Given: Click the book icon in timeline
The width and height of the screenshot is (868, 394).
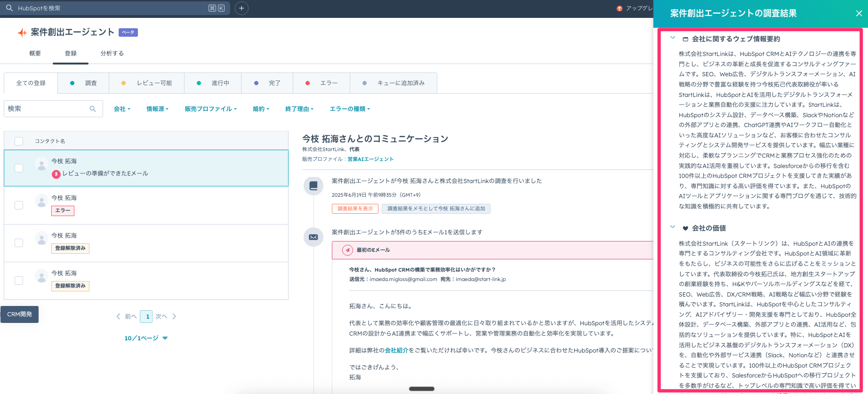Looking at the screenshot, I should [313, 186].
